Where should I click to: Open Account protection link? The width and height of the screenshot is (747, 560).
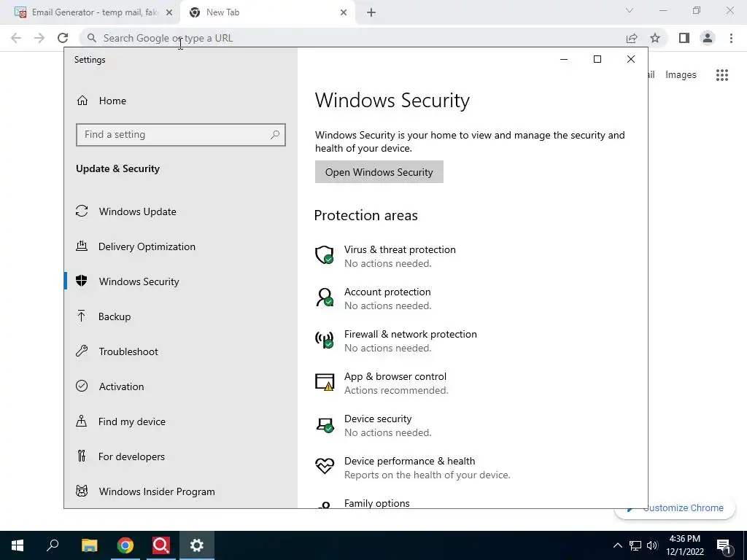(387, 292)
